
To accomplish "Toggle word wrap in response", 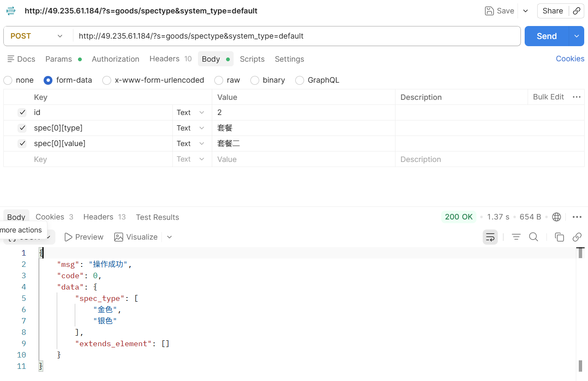I will coord(490,237).
